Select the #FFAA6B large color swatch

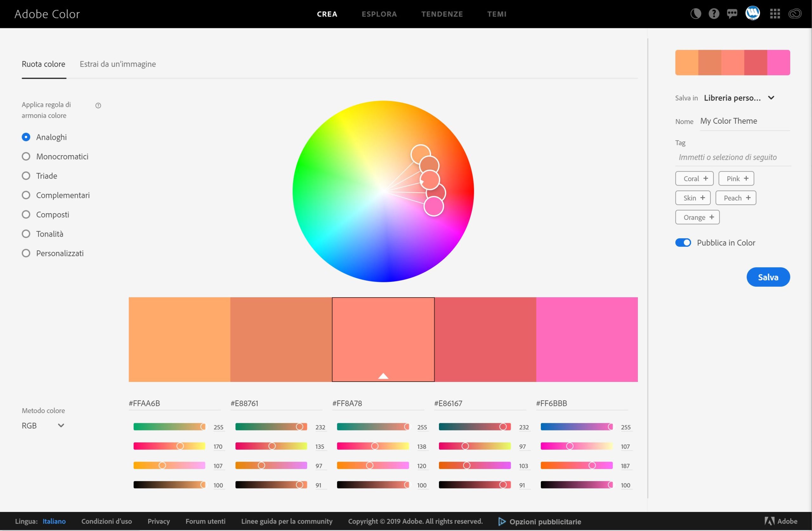pyautogui.click(x=180, y=339)
